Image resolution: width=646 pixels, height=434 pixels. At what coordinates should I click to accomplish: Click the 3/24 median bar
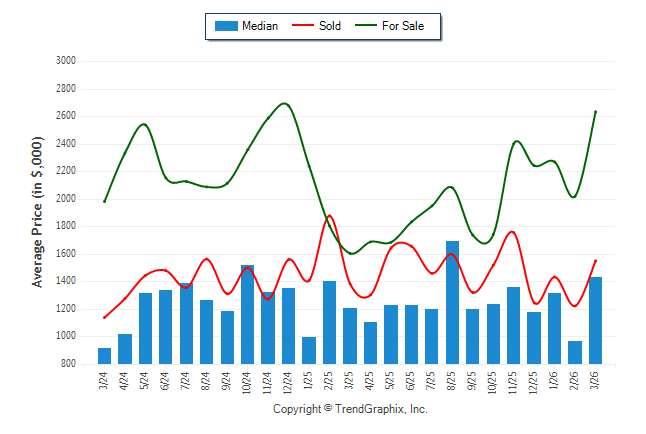[105, 356]
